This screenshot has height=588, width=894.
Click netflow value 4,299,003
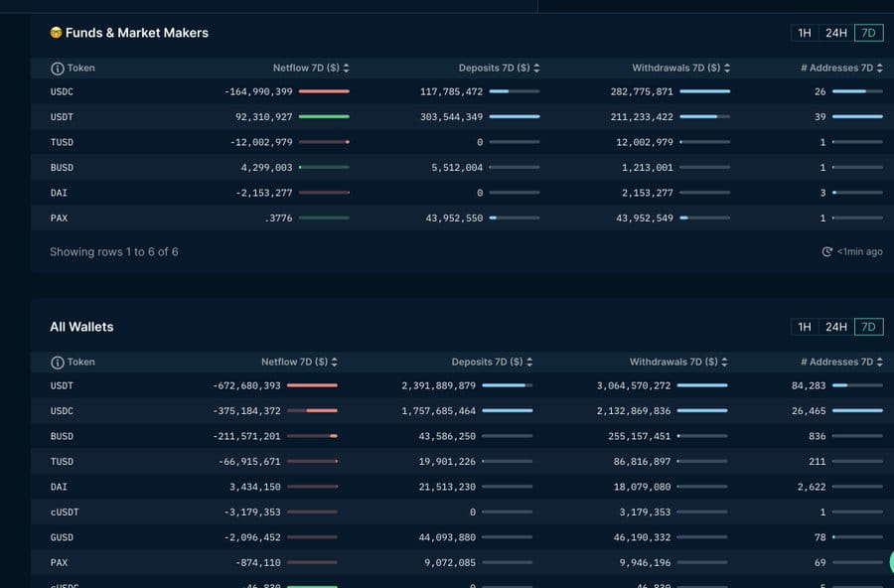(266, 168)
